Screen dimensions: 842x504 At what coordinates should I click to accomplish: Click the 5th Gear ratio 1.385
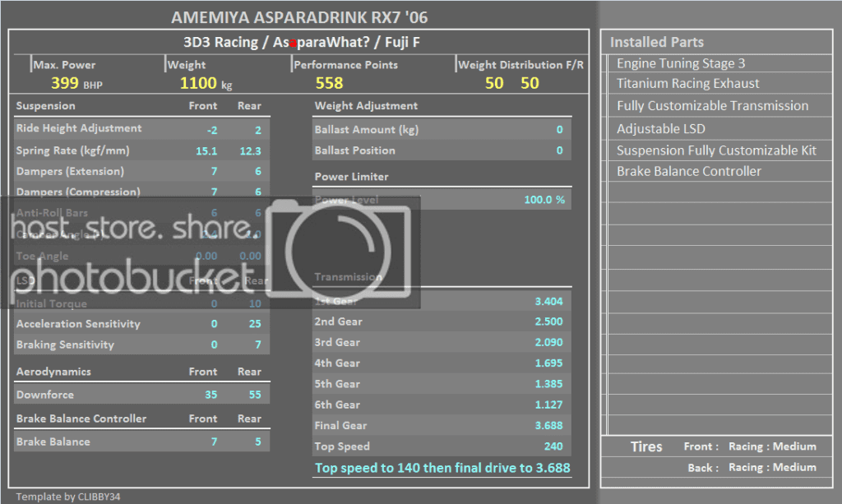pos(548,384)
